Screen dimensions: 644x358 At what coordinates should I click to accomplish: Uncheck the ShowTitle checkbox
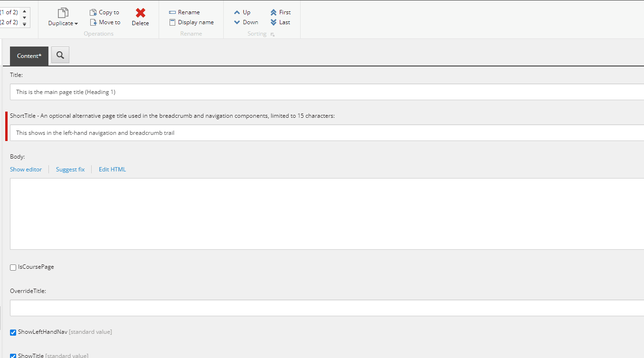[13, 356]
